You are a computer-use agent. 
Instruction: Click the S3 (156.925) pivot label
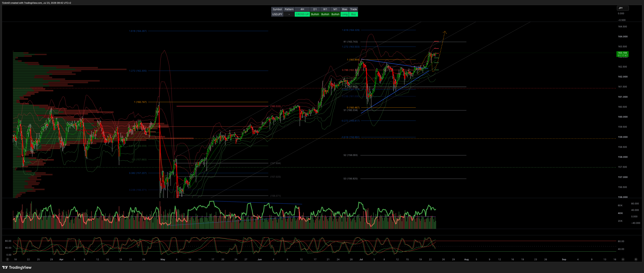click(351, 179)
